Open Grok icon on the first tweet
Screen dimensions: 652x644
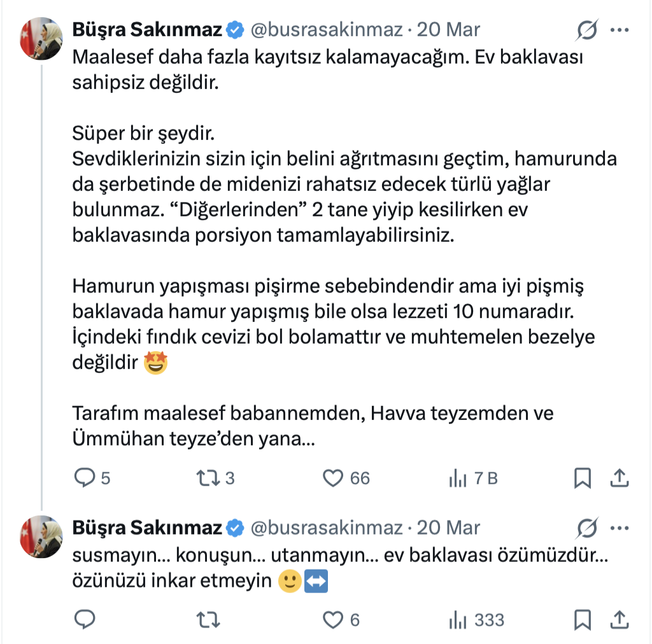coord(587,30)
